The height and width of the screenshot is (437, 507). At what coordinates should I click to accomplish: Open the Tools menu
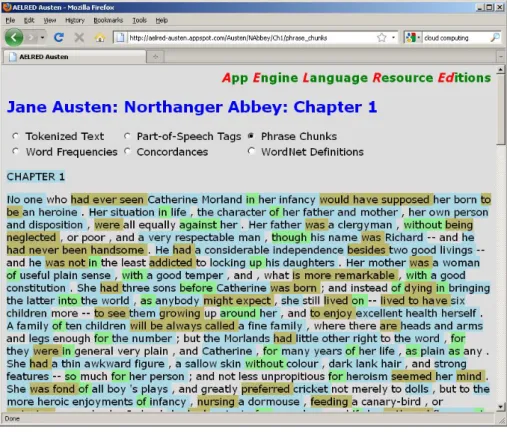[x=139, y=20]
